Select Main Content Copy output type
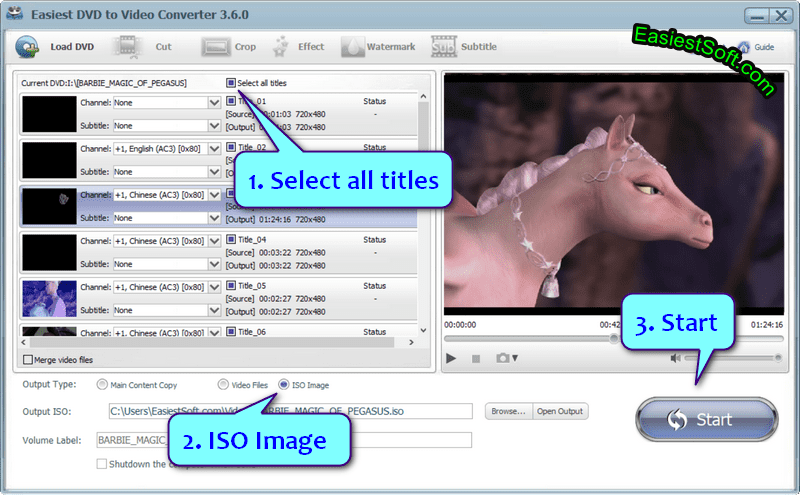The width and height of the screenshot is (800, 495). (x=102, y=385)
